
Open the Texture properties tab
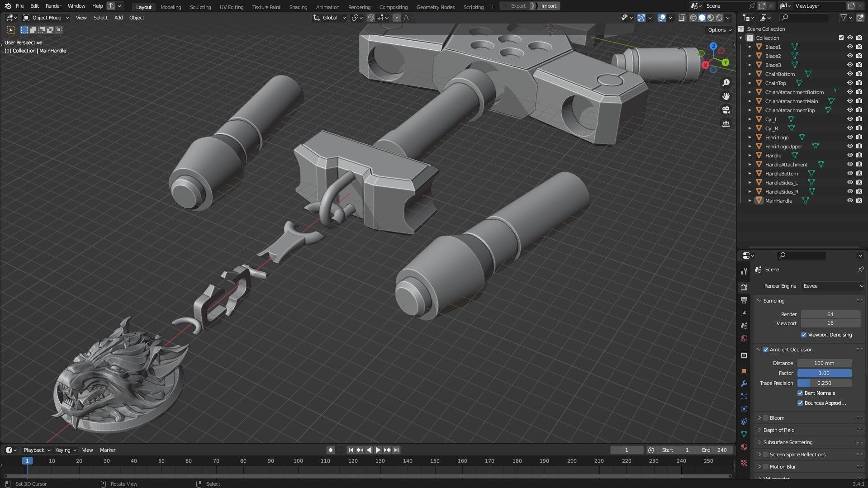click(x=744, y=463)
